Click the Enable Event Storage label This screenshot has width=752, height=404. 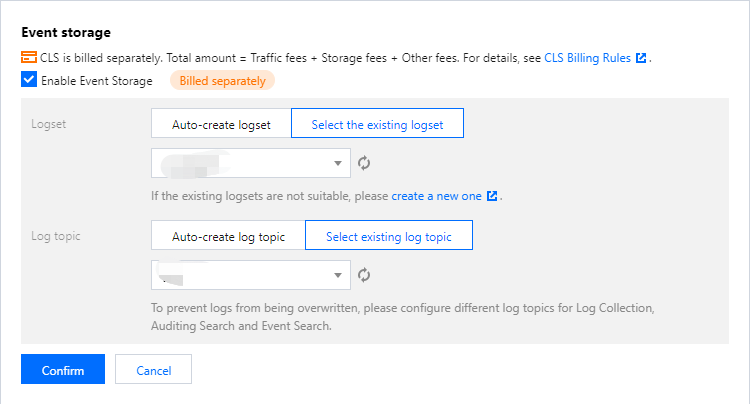tap(97, 81)
